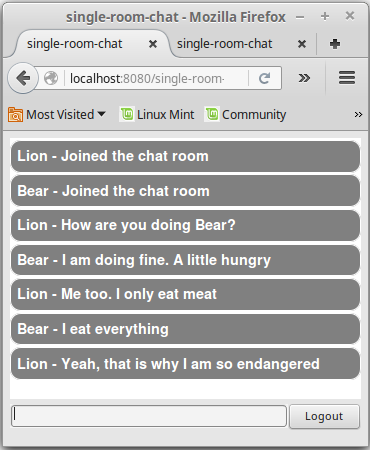Reload the page with the refresh icon
Screen dimensions: 370x450
(x=264, y=78)
